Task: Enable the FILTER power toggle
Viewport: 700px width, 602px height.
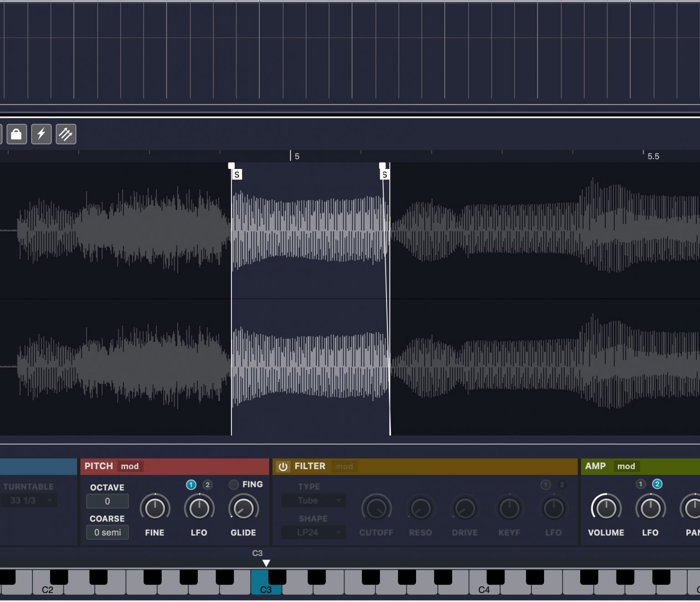Action: (x=283, y=466)
